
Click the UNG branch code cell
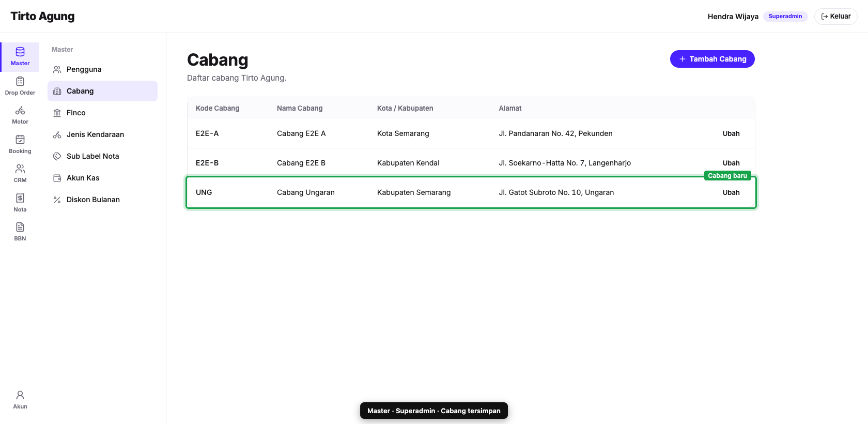(204, 192)
